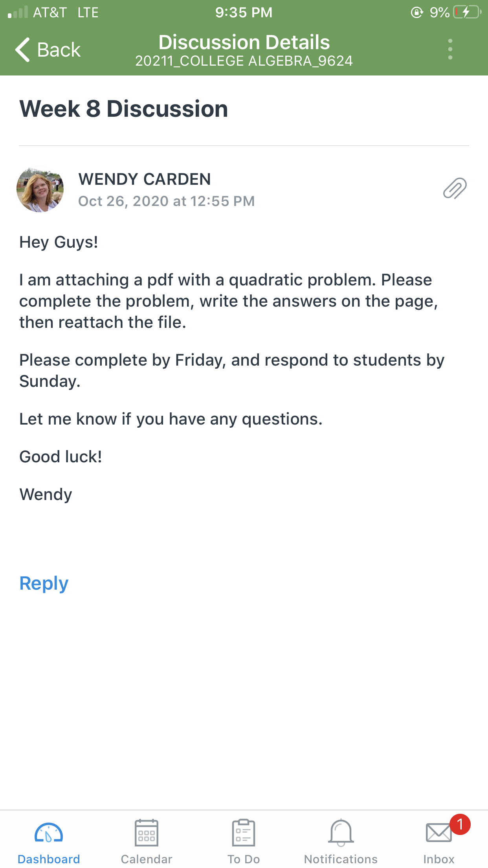Click the Reply link

pos(44,583)
